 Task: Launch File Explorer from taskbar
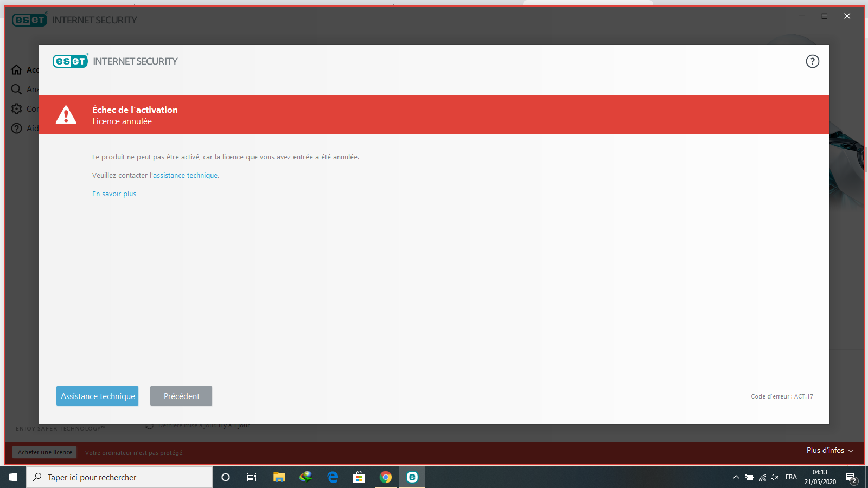pyautogui.click(x=279, y=477)
